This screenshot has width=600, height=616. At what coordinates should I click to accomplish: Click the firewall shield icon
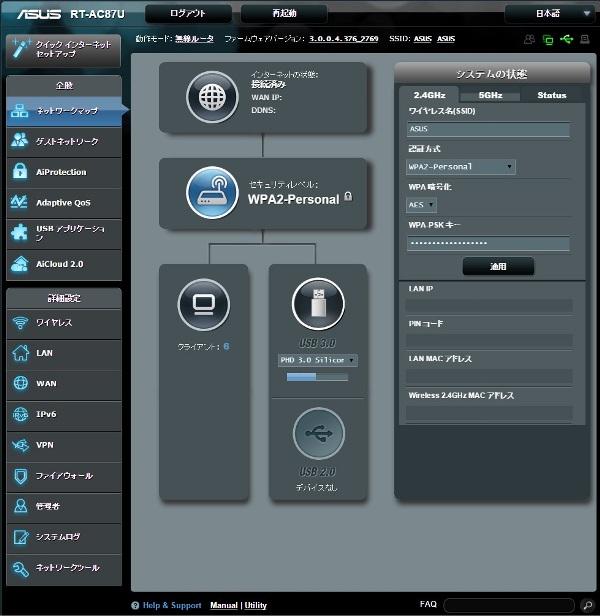point(20,476)
